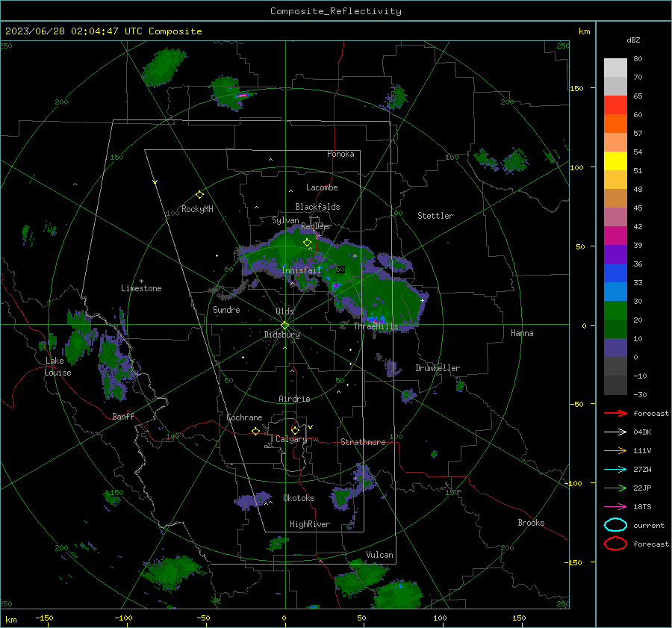Select the 80 dBZ light grey swatch
Image resolution: width=672 pixels, height=628 pixels.
(x=615, y=68)
